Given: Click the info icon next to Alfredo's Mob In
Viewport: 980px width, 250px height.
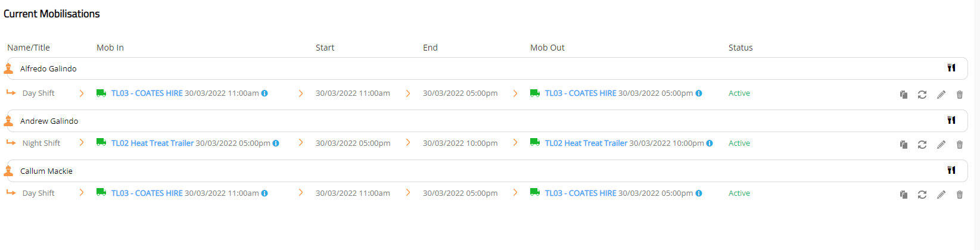Looking at the screenshot, I should pos(265,93).
